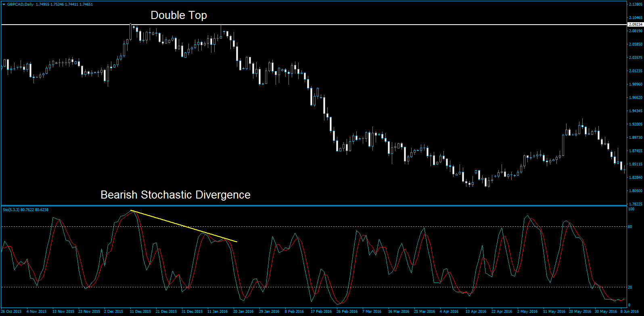This screenshot has height=316, width=644.
Task: Click the 1.80500 price axis label
Action: [x=635, y=191]
